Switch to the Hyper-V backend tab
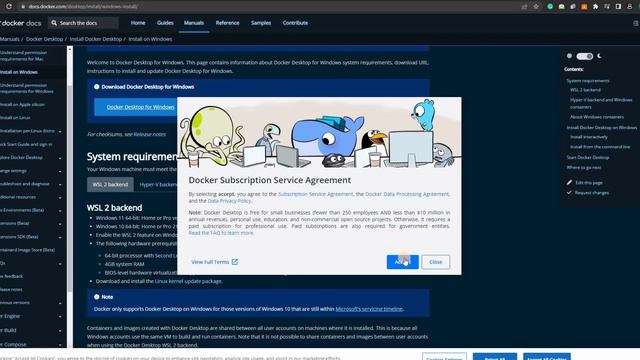This screenshot has width=640, height=360. (158, 184)
